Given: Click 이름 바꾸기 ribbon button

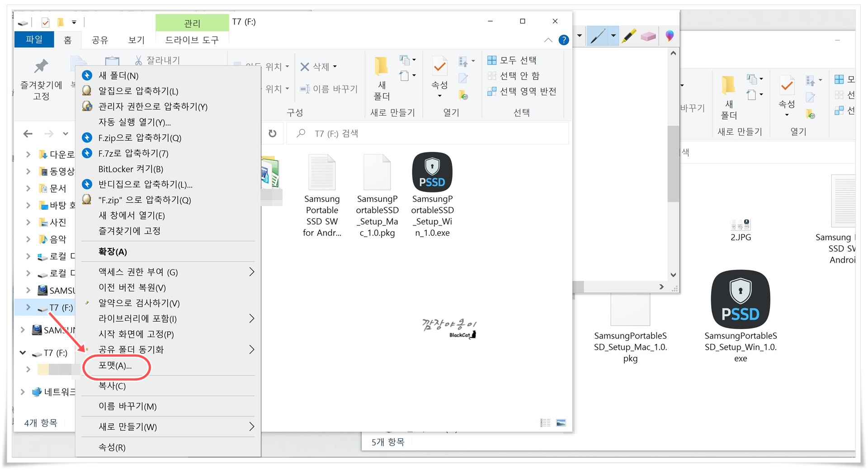Looking at the screenshot, I should coord(329,89).
